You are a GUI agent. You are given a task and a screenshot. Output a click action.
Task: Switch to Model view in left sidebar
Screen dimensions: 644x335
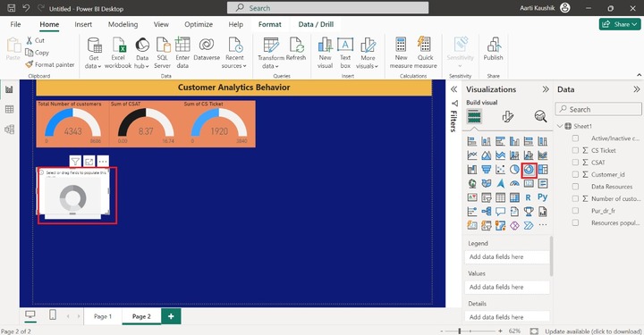pyautogui.click(x=9, y=130)
